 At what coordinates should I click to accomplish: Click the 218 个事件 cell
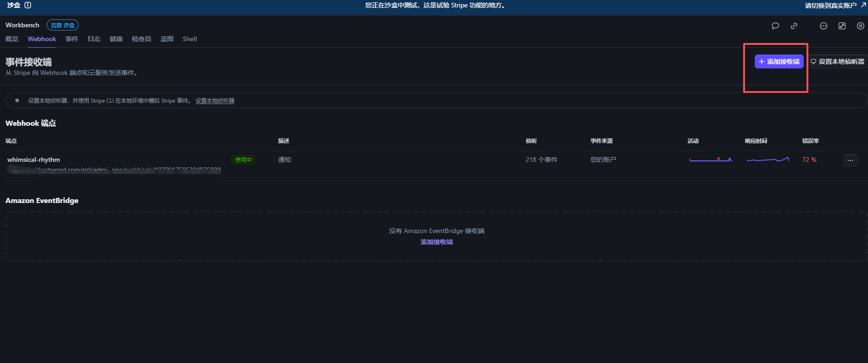542,160
